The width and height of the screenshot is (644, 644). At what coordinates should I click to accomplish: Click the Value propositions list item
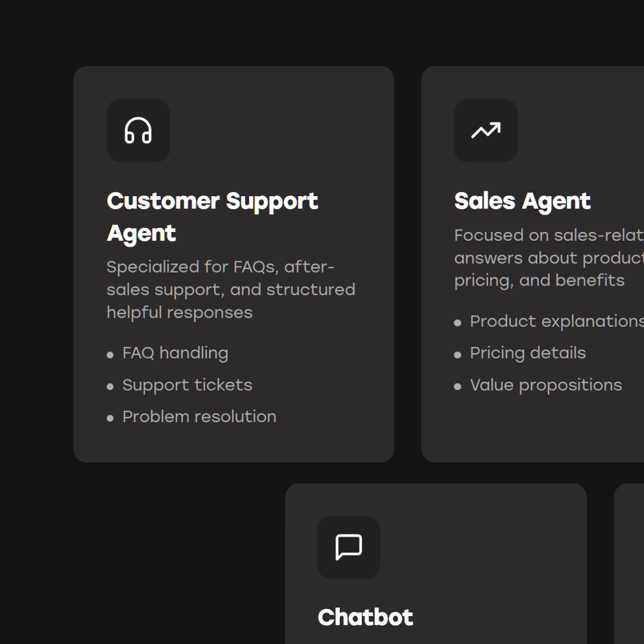coord(546,385)
